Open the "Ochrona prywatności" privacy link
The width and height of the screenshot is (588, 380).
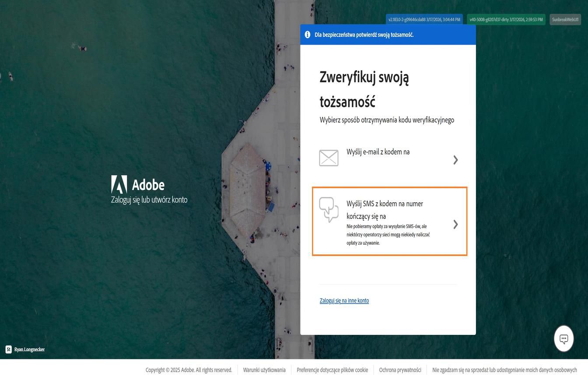pyautogui.click(x=400, y=370)
